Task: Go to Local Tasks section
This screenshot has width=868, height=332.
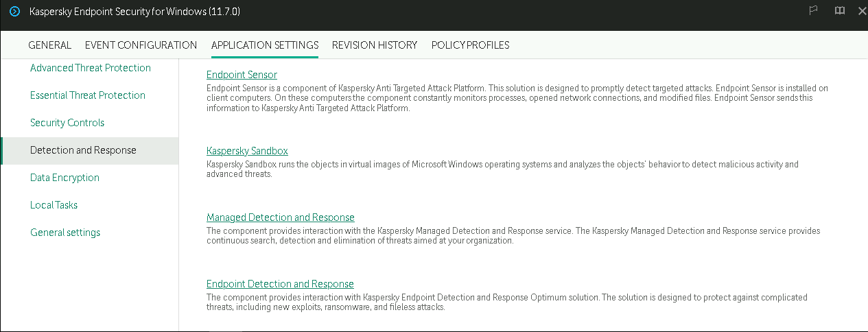Action: point(54,205)
